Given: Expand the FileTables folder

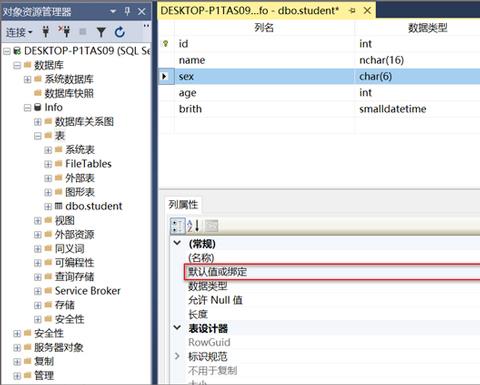Looking at the screenshot, I should 48,164.
